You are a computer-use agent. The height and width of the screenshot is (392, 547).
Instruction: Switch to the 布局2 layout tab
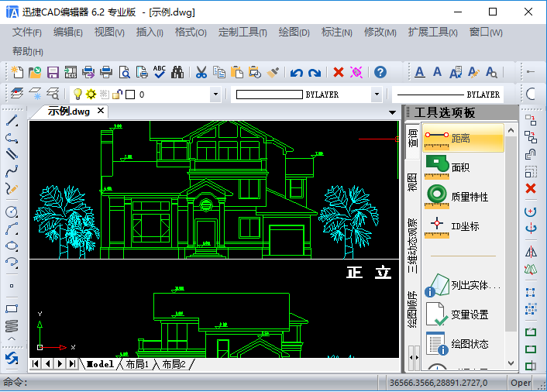pos(174,364)
